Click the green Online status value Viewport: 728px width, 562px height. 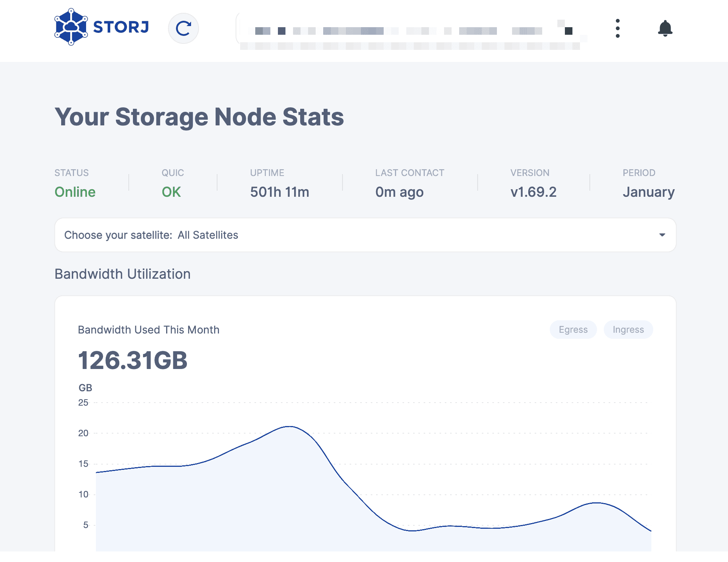(75, 192)
